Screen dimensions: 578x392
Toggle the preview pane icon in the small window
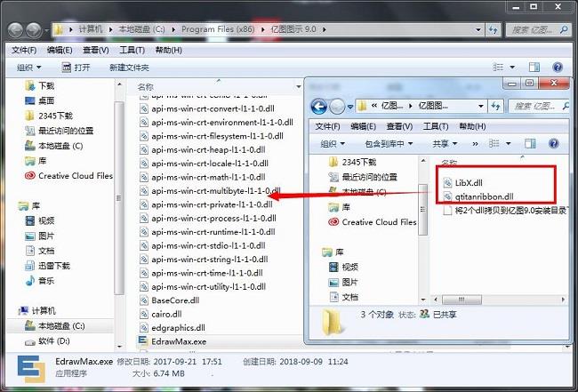click(530, 143)
